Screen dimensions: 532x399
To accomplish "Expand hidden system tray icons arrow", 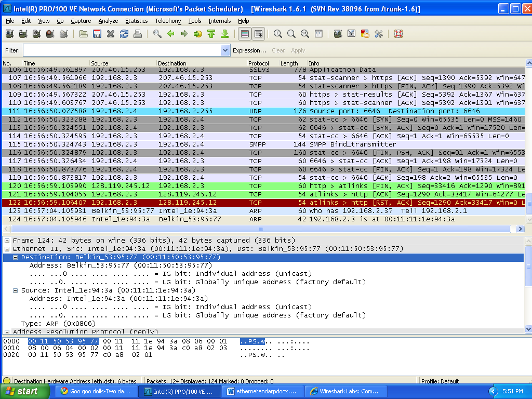I will point(494,392).
